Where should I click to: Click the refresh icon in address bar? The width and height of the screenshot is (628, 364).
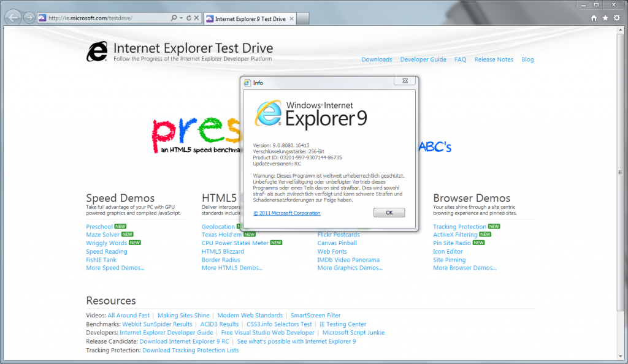(189, 18)
